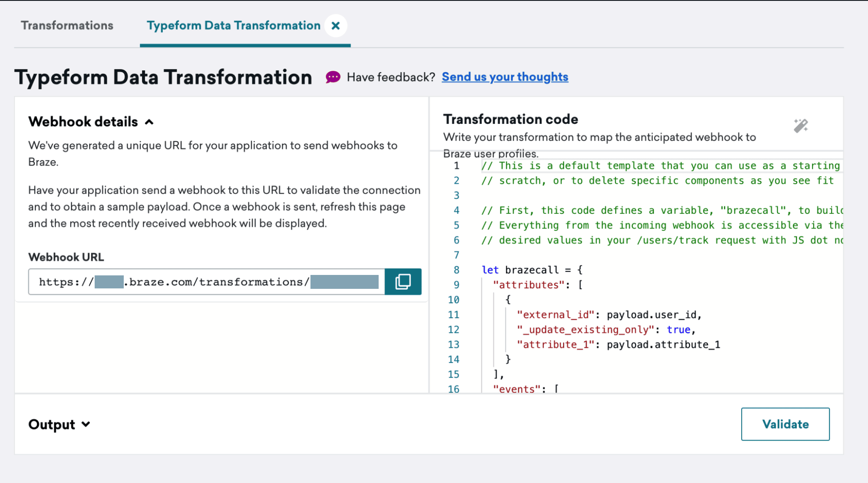868x483 pixels.
Task: Click the comment starting 'desired values in your'
Action: tap(662, 240)
